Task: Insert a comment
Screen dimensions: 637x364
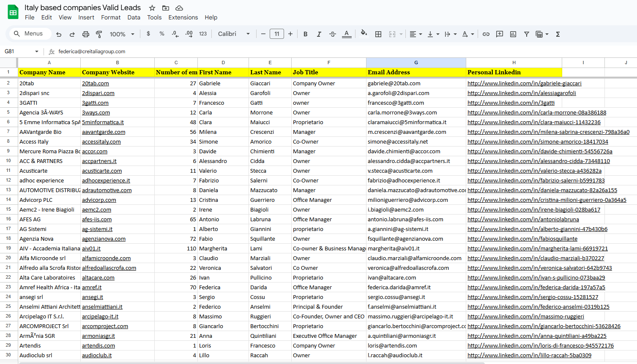Action: 500,34
